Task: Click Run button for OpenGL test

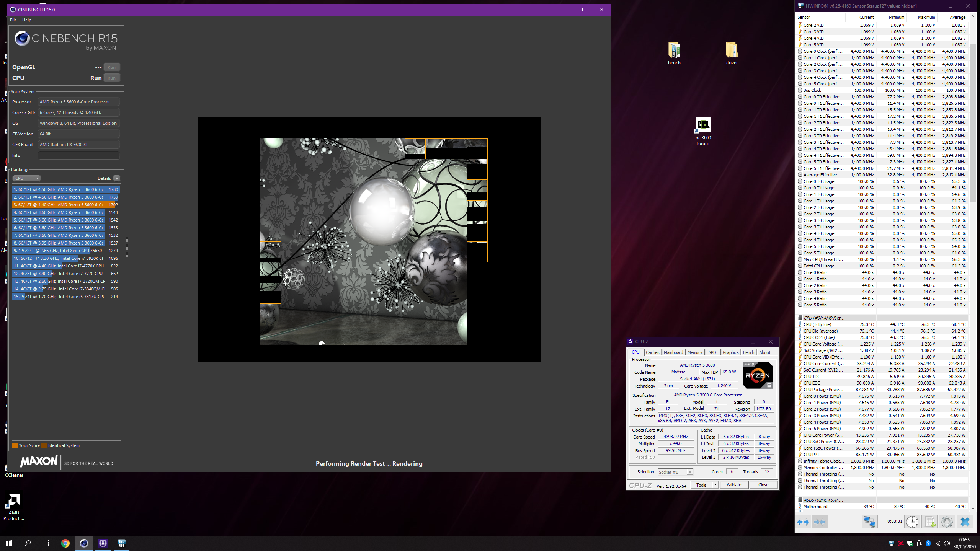Action: tap(111, 67)
